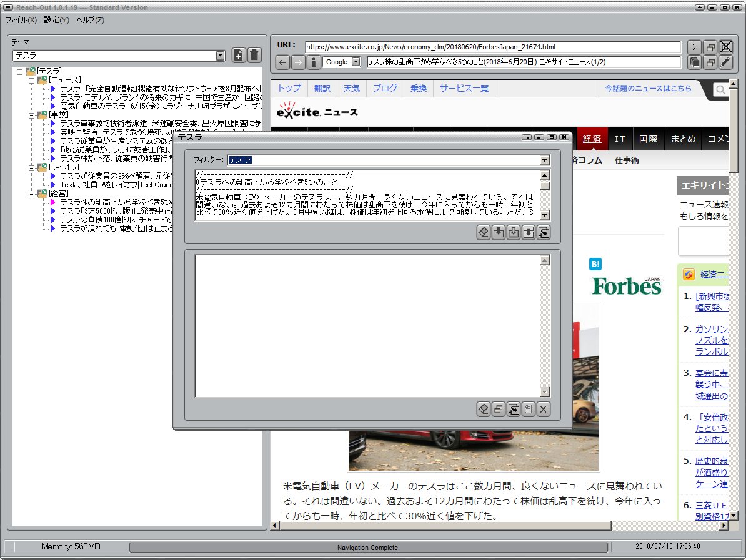Open the 国際 news category tab
Screen dimensions: 746x560
pos(648,139)
